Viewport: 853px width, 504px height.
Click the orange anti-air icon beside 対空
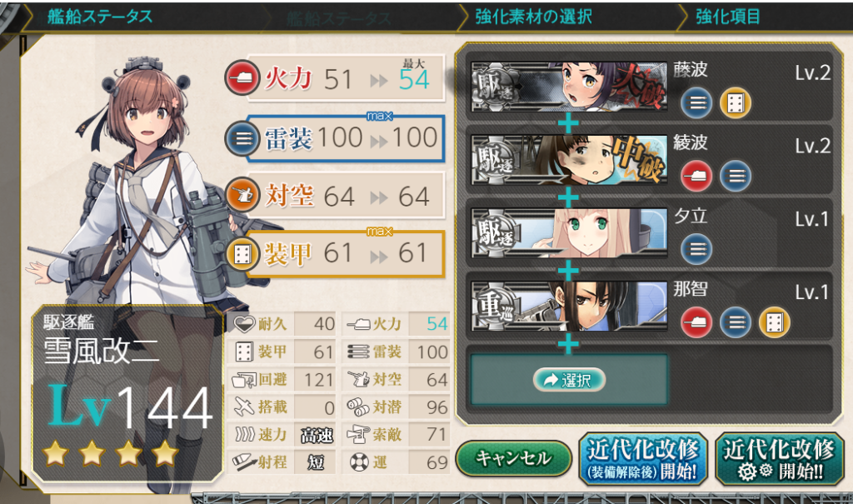pyautogui.click(x=242, y=195)
